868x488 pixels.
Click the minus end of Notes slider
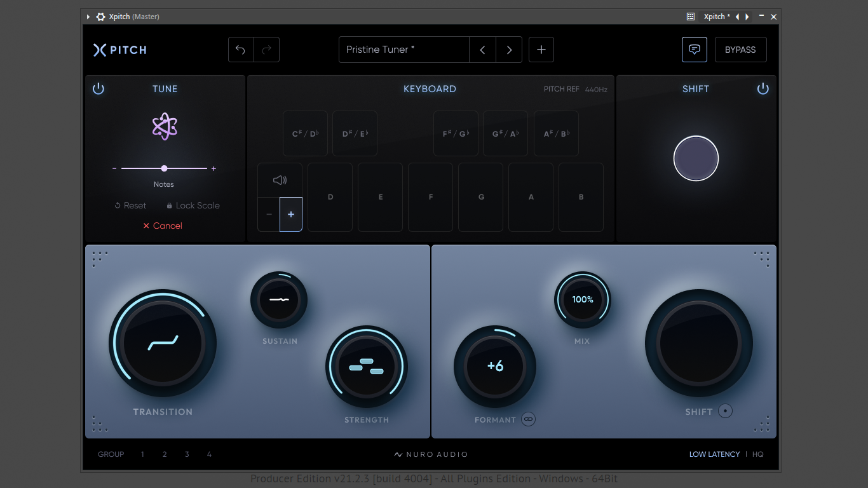point(114,168)
